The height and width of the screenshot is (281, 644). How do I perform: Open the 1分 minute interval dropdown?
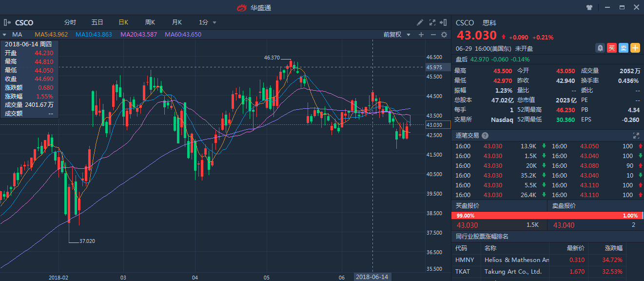(207, 22)
